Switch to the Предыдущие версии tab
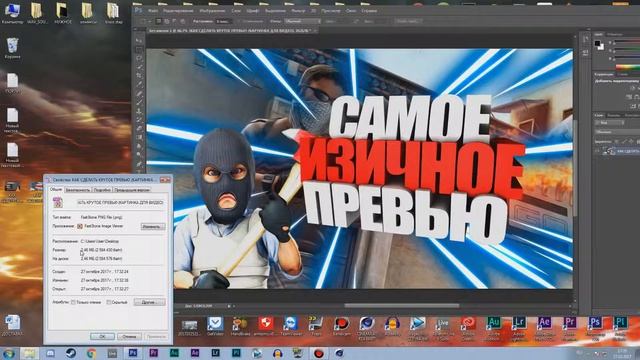This screenshot has height=360, width=640. (x=132, y=190)
